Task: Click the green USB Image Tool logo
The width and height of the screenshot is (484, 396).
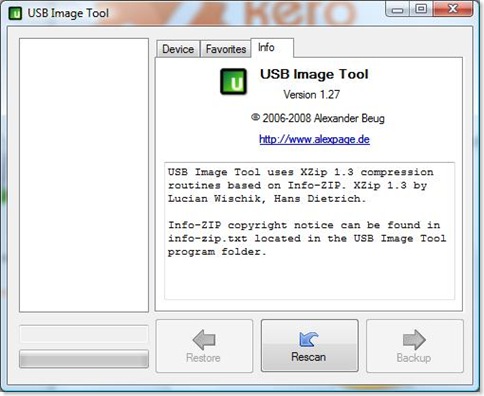Action: (233, 81)
